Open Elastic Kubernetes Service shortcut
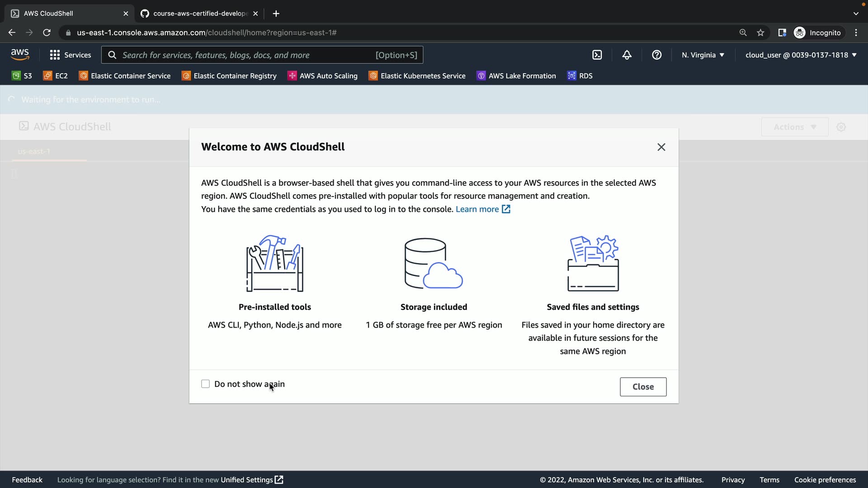The image size is (868, 488). 417,76
